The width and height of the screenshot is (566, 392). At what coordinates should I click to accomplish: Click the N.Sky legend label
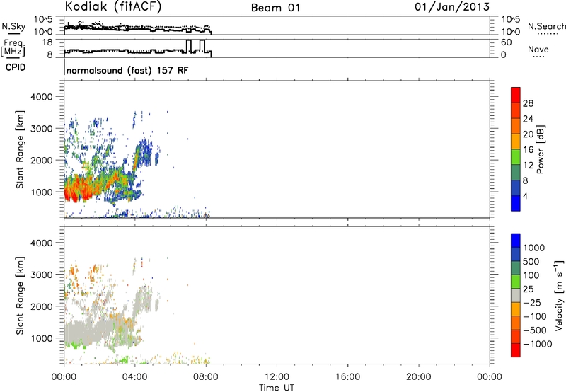(x=13, y=27)
